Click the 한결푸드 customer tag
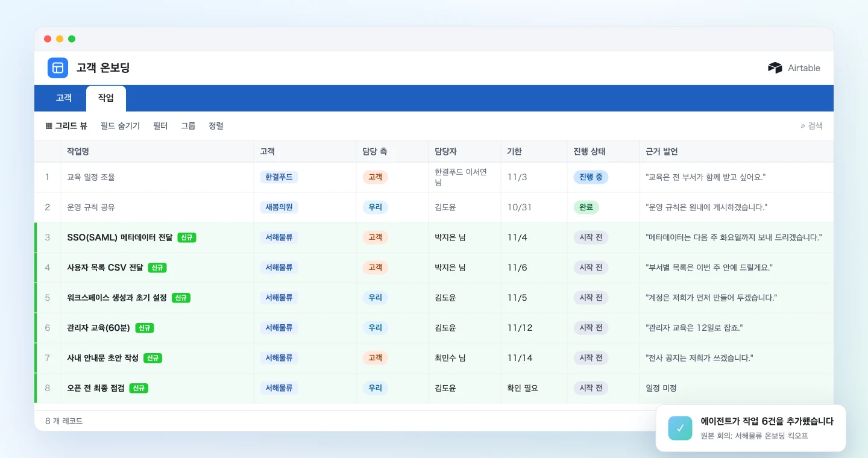The height and width of the screenshot is (458, 868). coord(279,177)
